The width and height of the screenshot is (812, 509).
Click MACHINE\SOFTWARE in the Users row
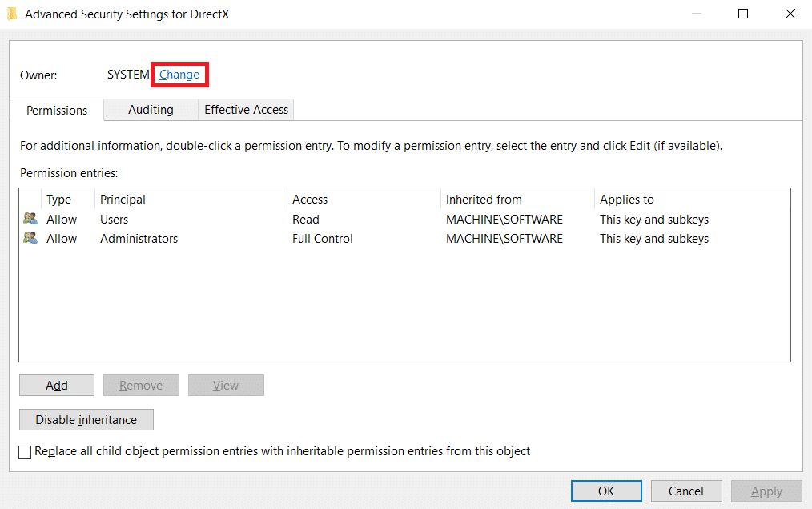(504, 220)
